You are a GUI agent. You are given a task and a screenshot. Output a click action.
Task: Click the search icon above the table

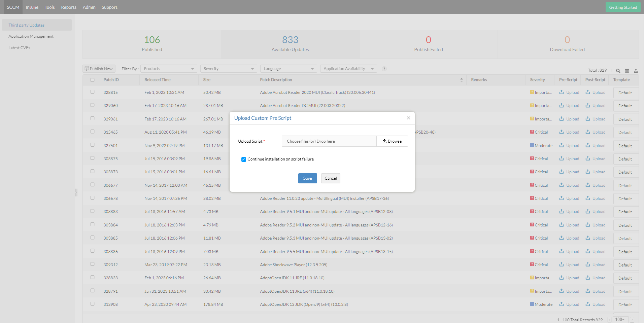pyautogui.click(x=618, y=71)
